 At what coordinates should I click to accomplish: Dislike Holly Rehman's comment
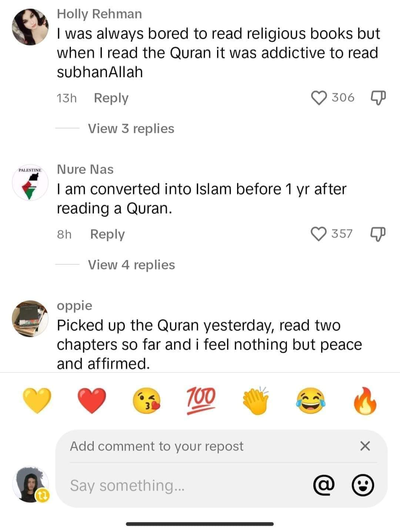click(x=378, y=98)
